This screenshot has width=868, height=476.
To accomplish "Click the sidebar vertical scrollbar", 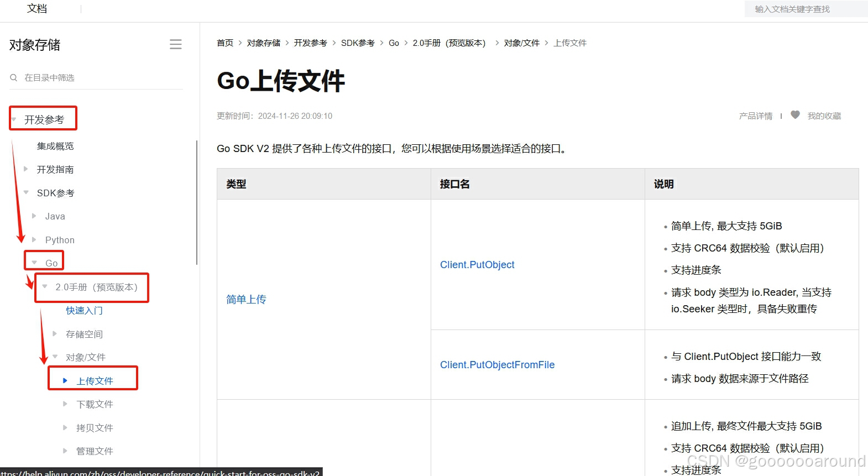I will click(x=197, y=202).
